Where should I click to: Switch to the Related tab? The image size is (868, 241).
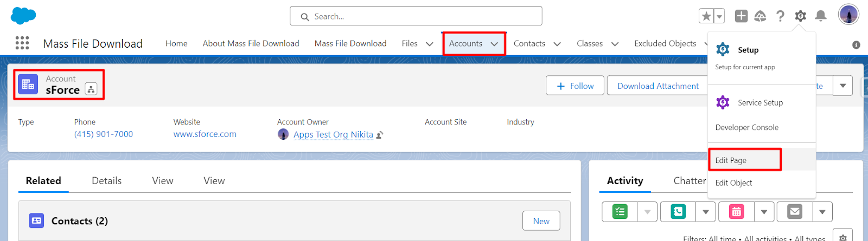point(43,181)
